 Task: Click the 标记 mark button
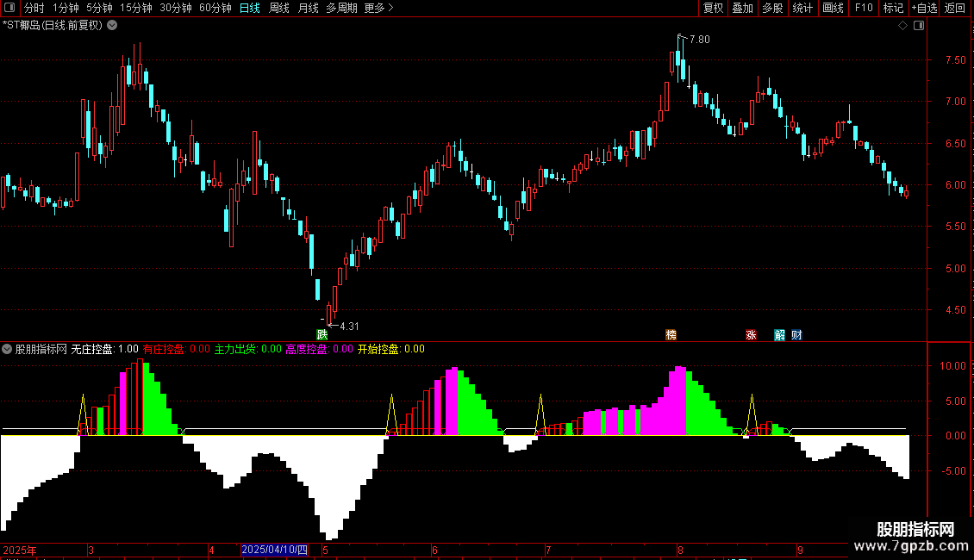[893, 8]
